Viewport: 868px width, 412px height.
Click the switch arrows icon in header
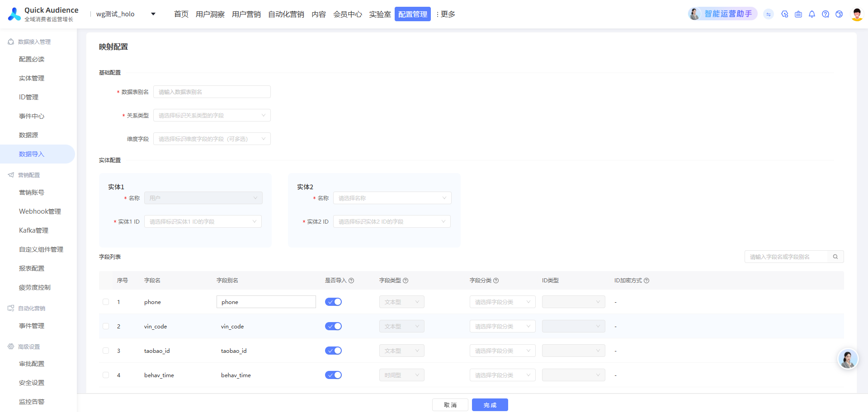769,14
